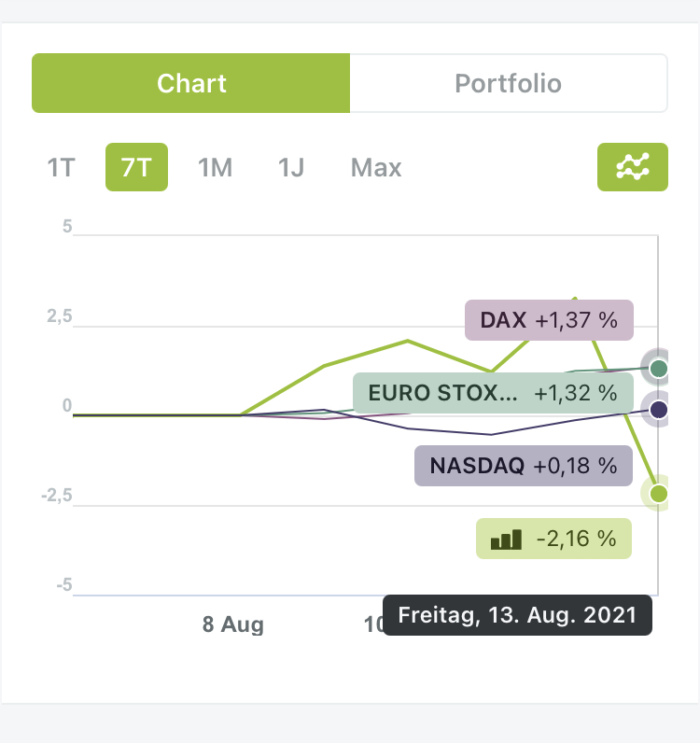Open the Portfolio tab
The width and height of the screenshot is (700, 743).
[508, 83]
